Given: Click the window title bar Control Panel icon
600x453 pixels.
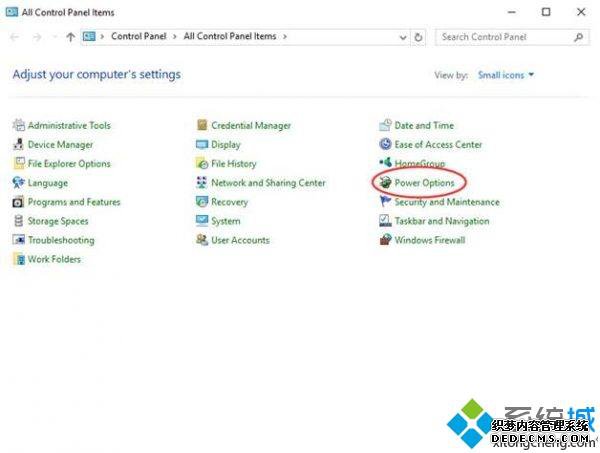Looking at the screenshot, I should point(11,12).
